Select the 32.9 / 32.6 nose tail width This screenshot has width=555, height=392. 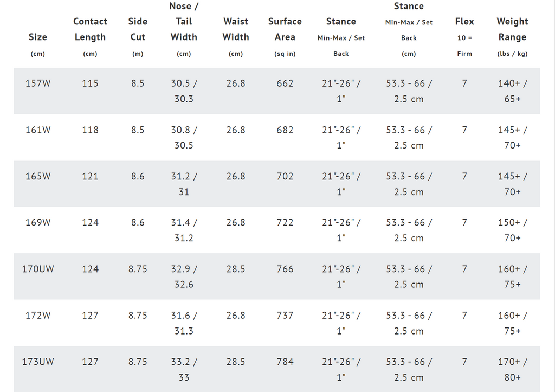pyautogui.click(x=184, y=277)
